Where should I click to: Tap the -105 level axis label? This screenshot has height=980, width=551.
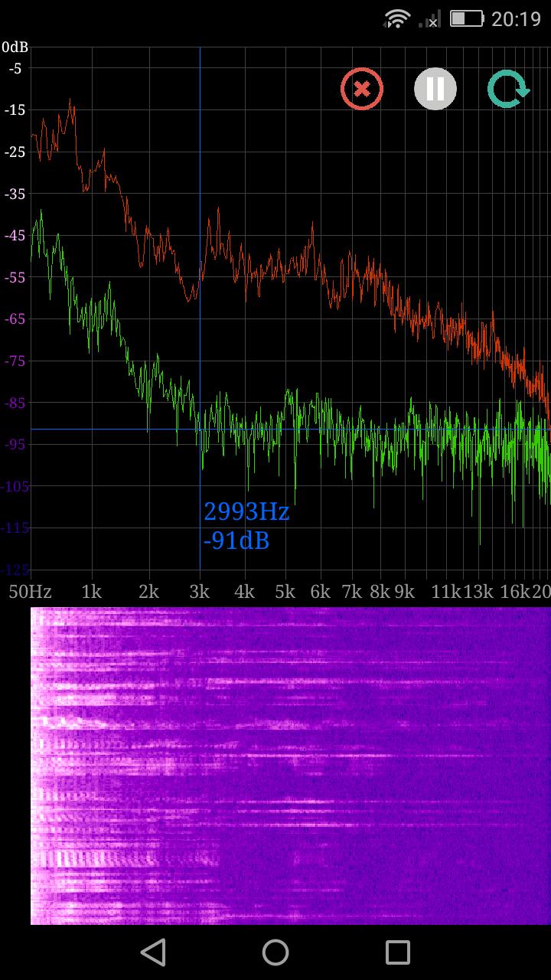[15, 485]
